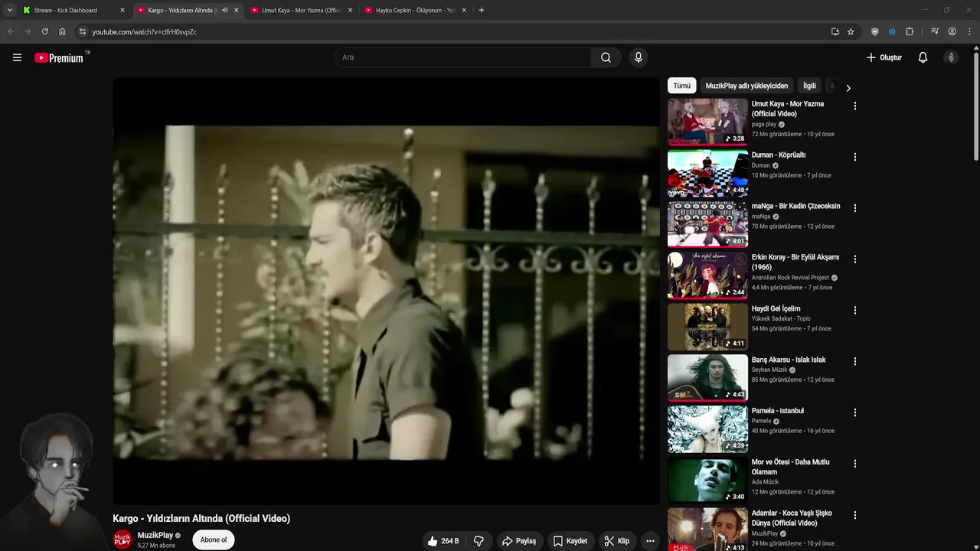
Task: Open options for Duman - Köprüaltı
Action: 855,157
